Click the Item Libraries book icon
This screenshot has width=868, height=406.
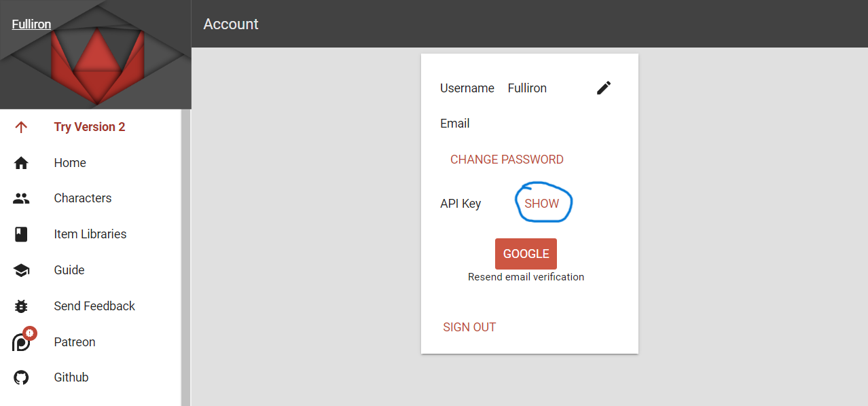click(x=21, y=234)
